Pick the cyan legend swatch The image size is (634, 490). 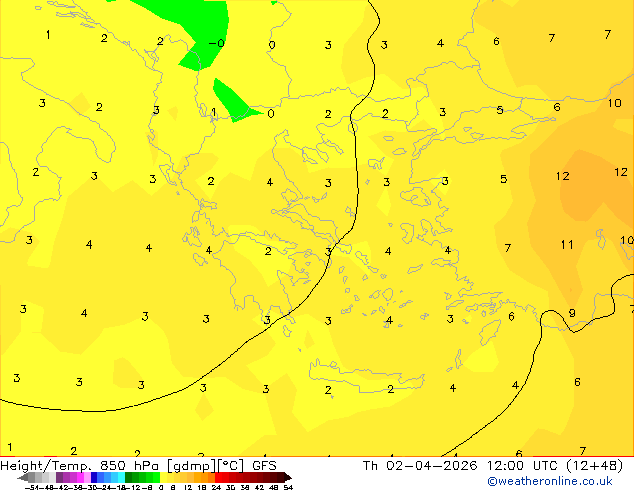pos(121,477)
